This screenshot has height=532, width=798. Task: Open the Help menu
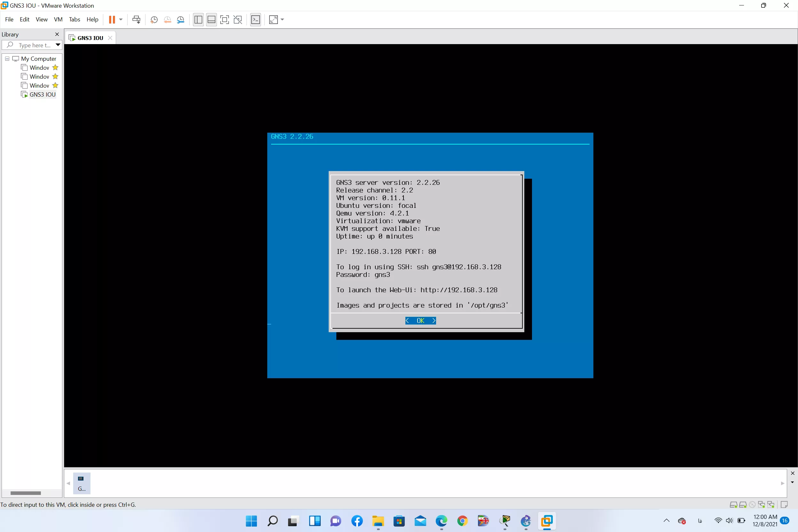click(92, 19)
